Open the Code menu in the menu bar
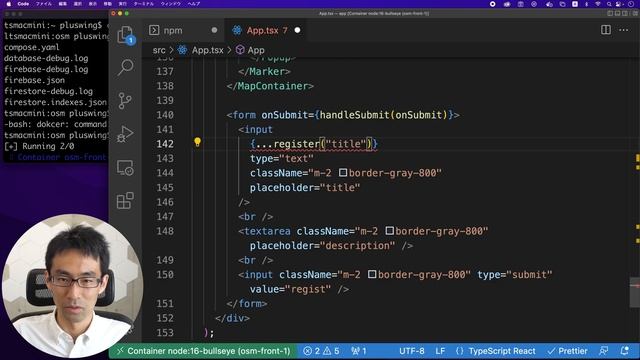Image resolution: width=640 pixels, height=360 pixels. coord(23,4)
